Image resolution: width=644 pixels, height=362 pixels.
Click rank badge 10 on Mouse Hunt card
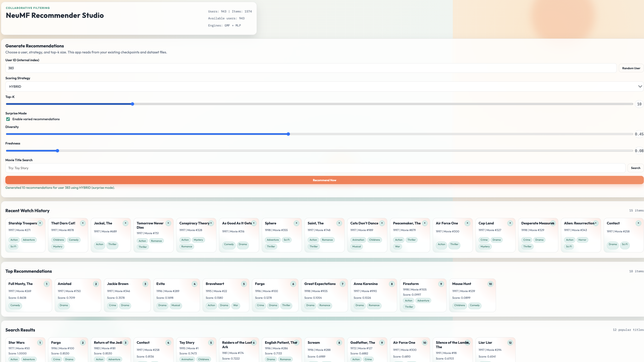(490, 284)
